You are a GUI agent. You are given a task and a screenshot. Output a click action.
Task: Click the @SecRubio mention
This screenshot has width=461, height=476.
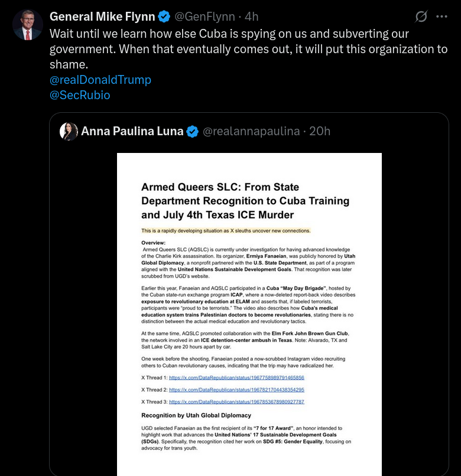click(80, 95)
